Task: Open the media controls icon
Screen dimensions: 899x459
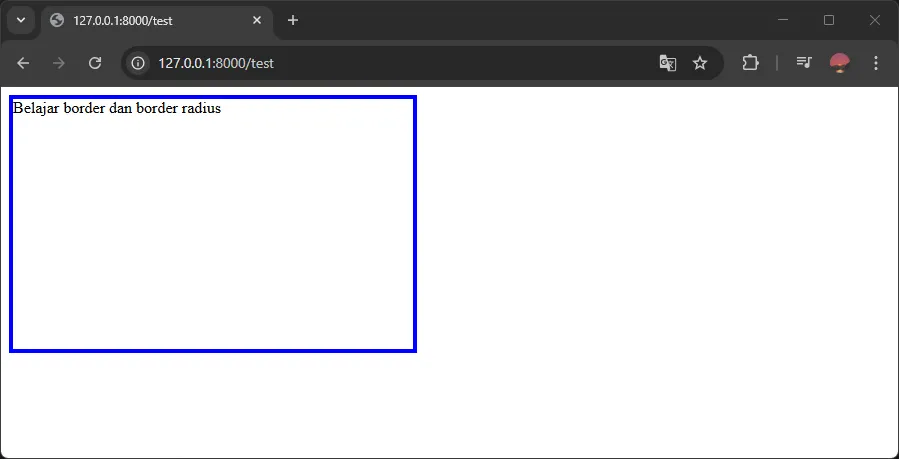Action: (x=804, y=63)
